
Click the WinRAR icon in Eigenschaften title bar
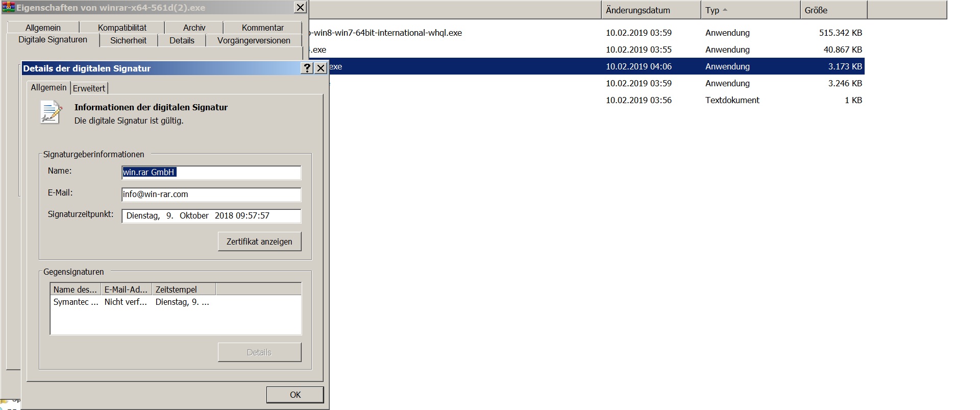coord(8,7)
